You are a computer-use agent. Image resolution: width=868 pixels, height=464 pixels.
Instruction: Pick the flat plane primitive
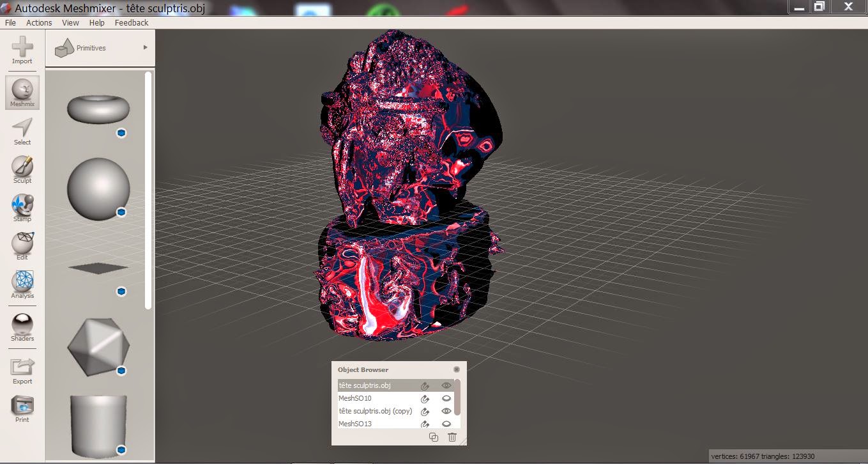tap(98, 268)
